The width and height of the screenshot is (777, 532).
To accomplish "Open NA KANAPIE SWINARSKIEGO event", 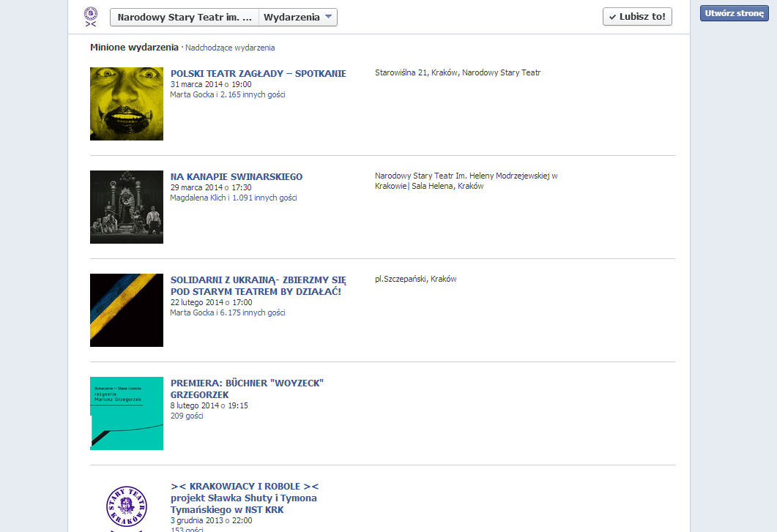I will [237, 177].
